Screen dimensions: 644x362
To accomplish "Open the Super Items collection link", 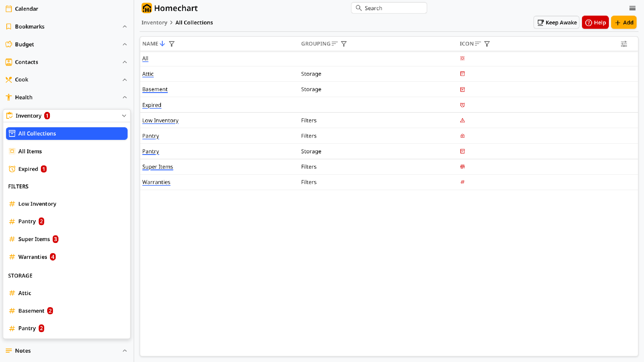I will coord(158,167).
